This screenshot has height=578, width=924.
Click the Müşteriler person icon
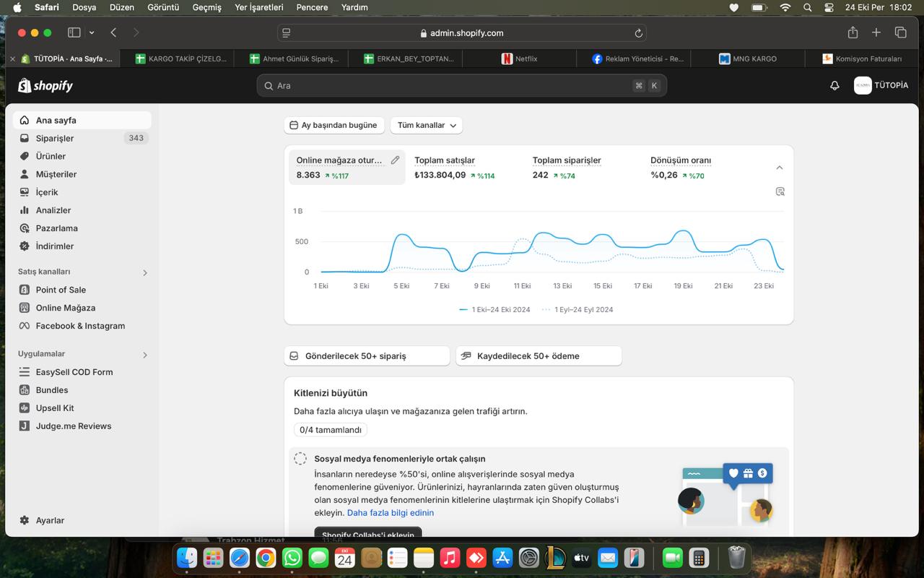coord(25,174)
